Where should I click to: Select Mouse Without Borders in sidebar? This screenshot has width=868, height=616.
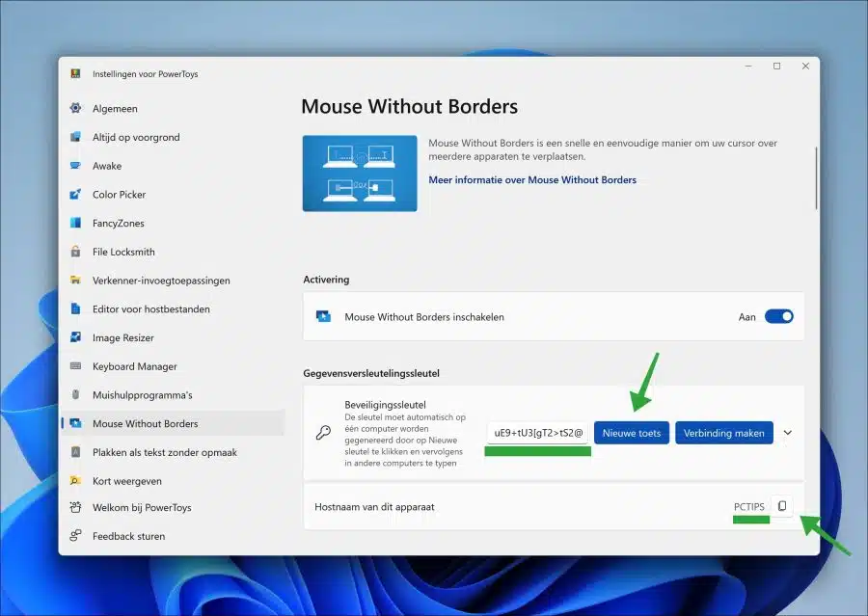(173, 423)
